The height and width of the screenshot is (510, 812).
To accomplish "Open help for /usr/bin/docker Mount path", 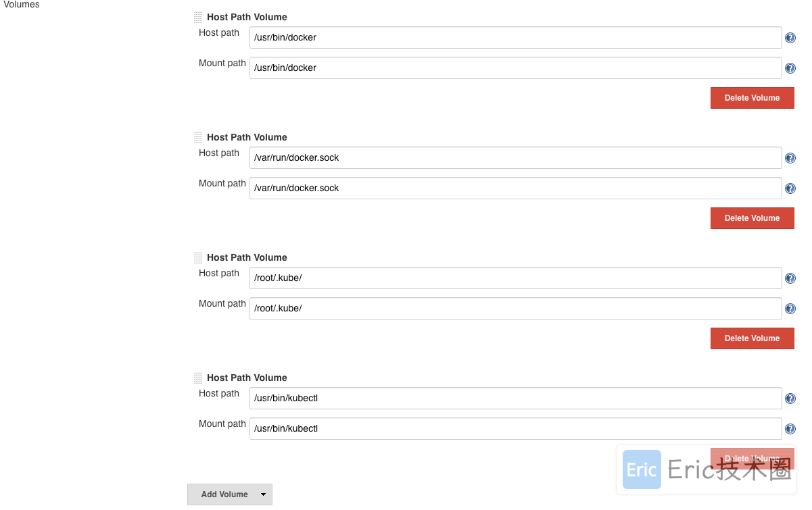I will click(x=790, y=68).
